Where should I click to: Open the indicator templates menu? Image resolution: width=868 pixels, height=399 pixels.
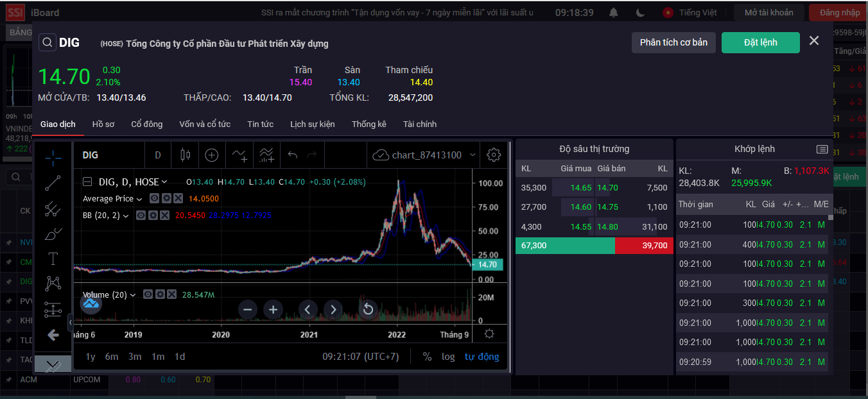point(266,155)
